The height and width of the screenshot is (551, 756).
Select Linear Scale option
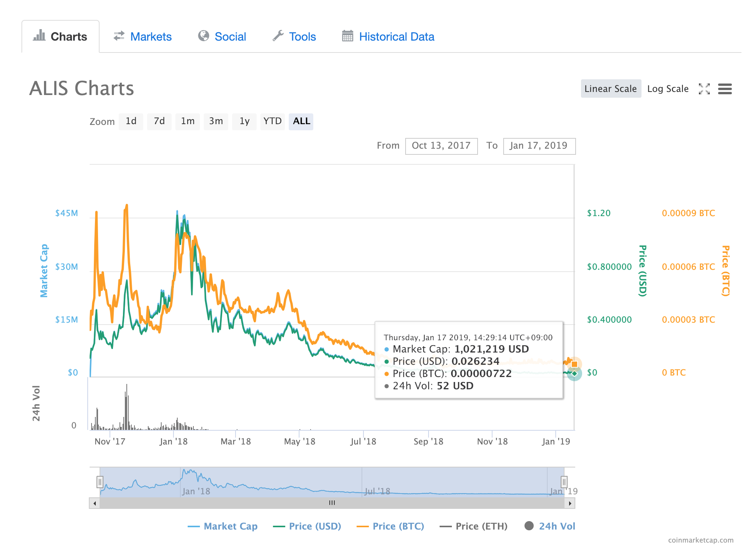coord(610,89)
